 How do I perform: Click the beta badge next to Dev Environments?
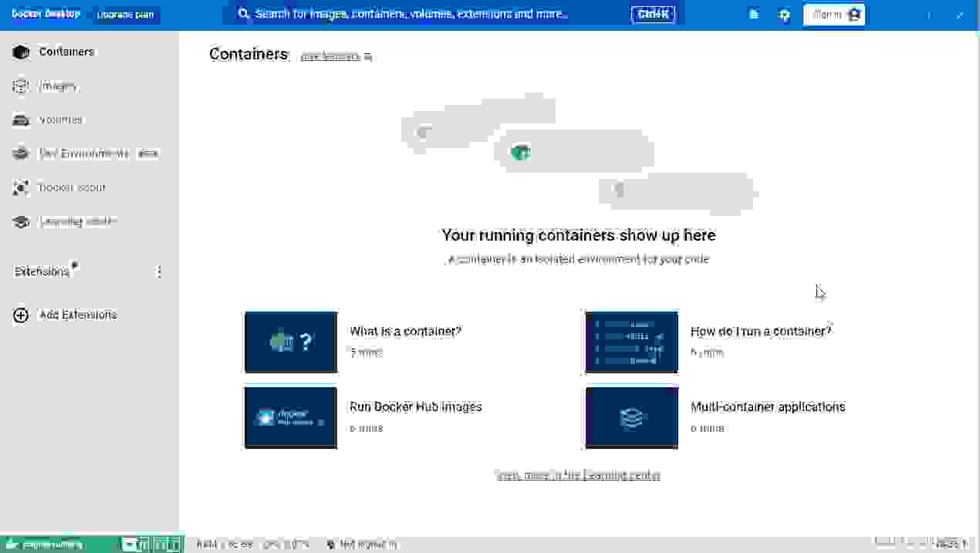[x=147, y=153]
